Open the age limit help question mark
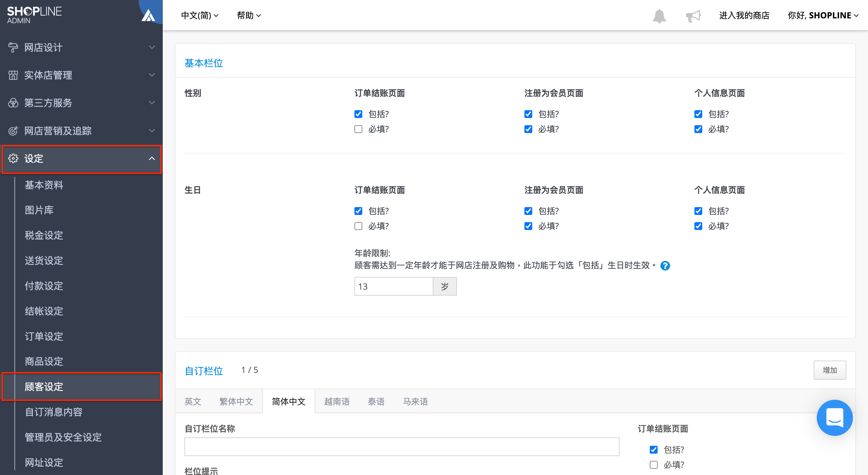The height and width of the screenshot is (475, 868). 665,265
